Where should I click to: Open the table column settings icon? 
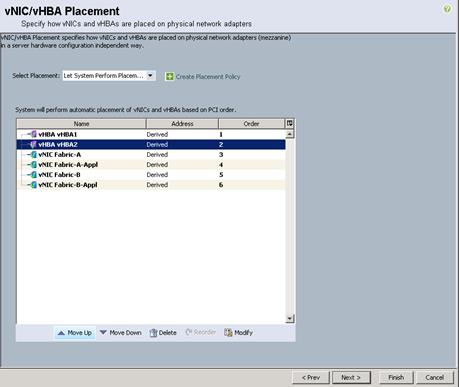click(x=289, y=123)
